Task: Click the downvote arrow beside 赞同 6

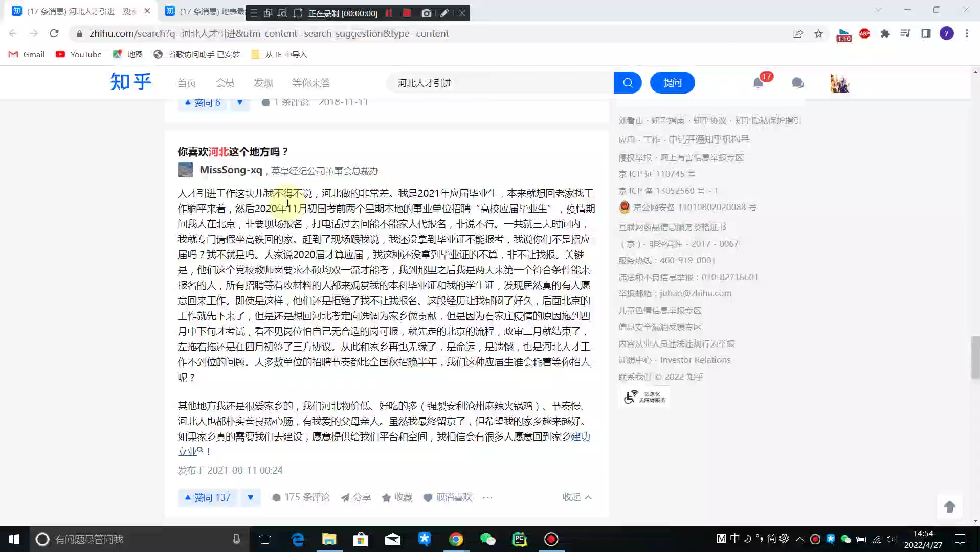Action: 240,103
